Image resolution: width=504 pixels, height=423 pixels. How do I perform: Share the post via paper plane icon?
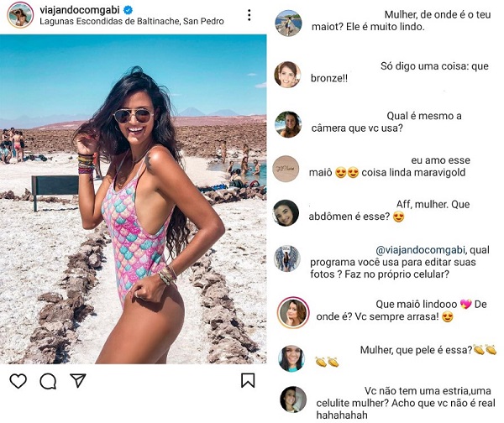[x=77, y=381]
